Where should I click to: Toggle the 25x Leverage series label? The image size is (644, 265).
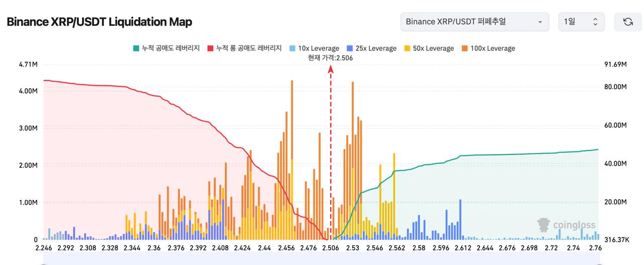[x=376, y=48]
